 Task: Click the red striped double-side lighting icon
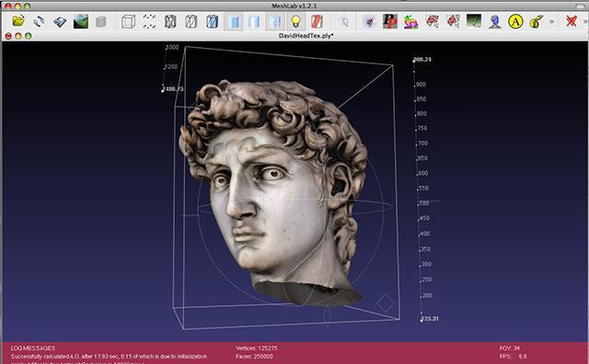coord(317,21)
